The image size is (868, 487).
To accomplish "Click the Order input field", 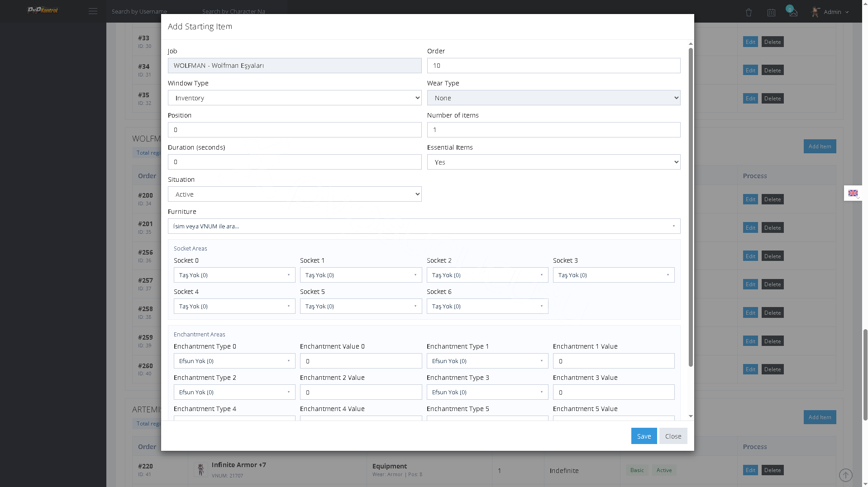I will [553, 66].
